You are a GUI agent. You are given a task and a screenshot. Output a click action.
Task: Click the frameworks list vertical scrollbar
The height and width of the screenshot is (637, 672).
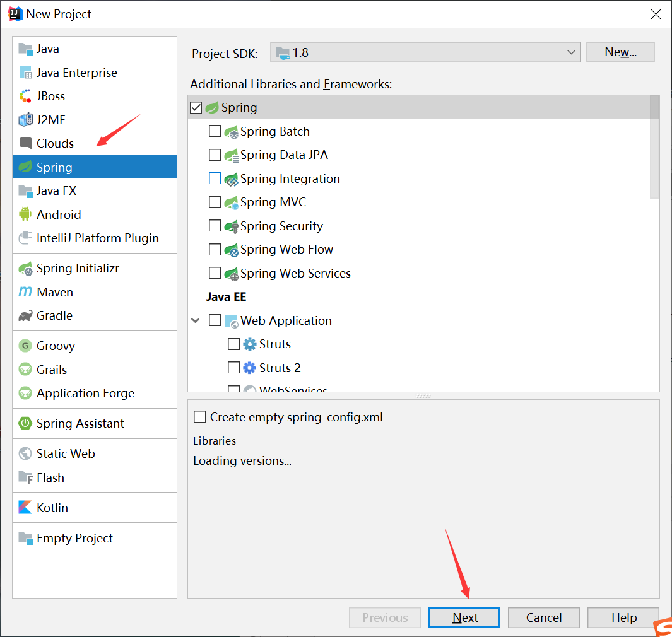click(x=654, y=147)
